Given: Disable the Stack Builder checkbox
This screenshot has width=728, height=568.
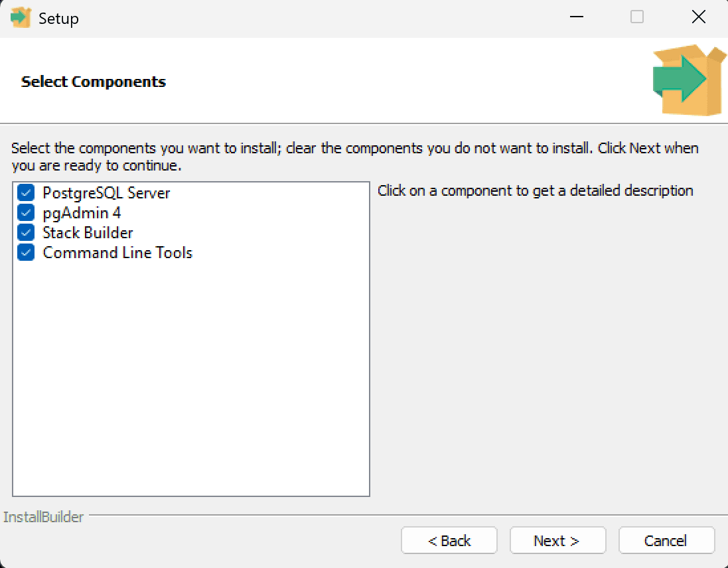Looking at the screenshot, I should 26,233.
